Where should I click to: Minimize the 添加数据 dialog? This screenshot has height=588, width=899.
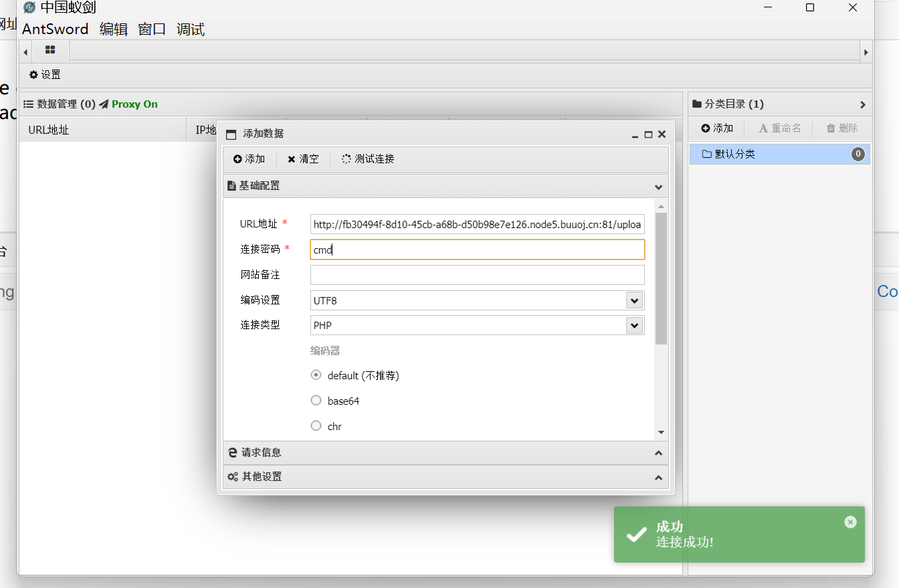click(x=635, y=134)
